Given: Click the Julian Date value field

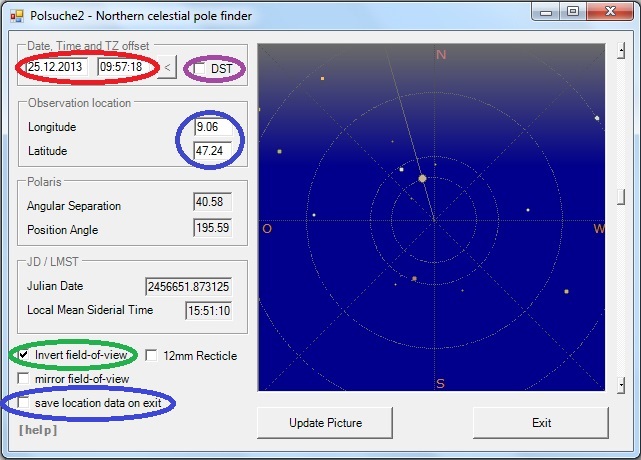Looking at the screenshot, I should pyautogui.click(x=188, y=287).
